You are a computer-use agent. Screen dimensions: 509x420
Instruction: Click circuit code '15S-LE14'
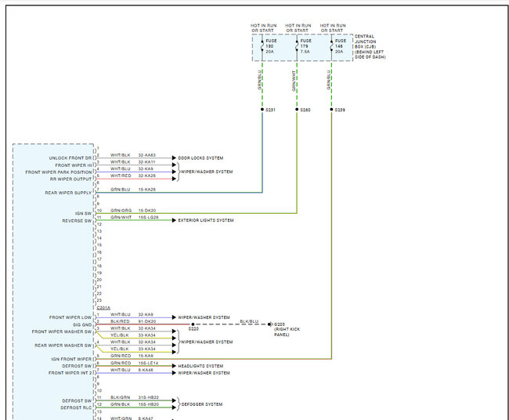pos(148,363)
